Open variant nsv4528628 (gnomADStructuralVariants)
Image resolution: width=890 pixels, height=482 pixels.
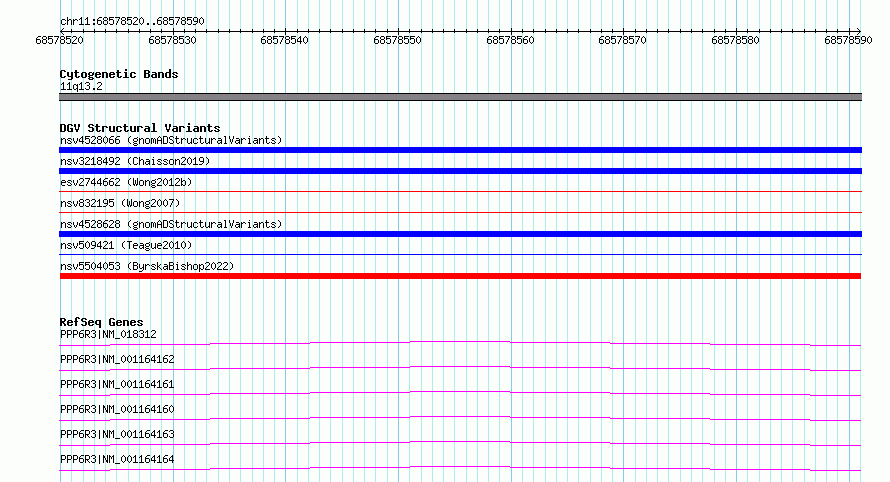[171, 224]
